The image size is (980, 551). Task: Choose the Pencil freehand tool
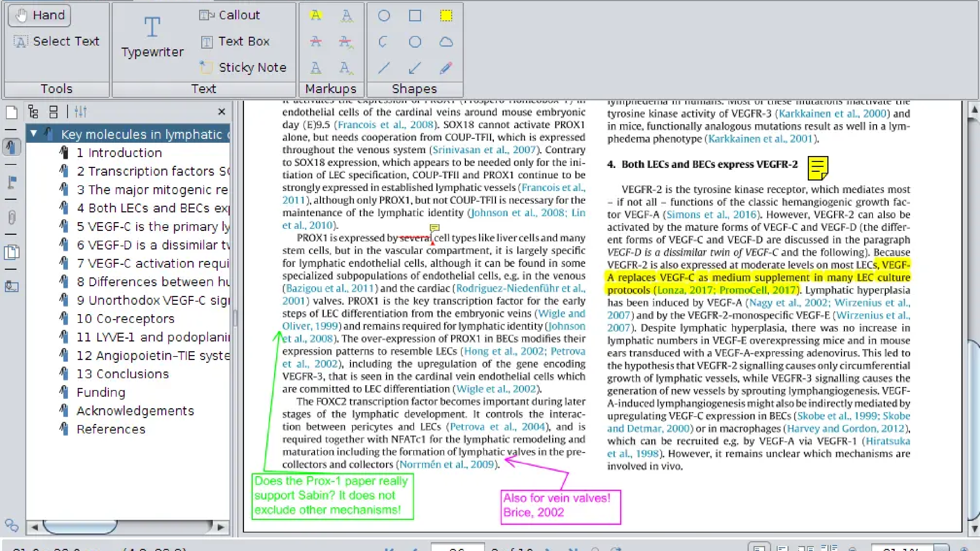446,68
